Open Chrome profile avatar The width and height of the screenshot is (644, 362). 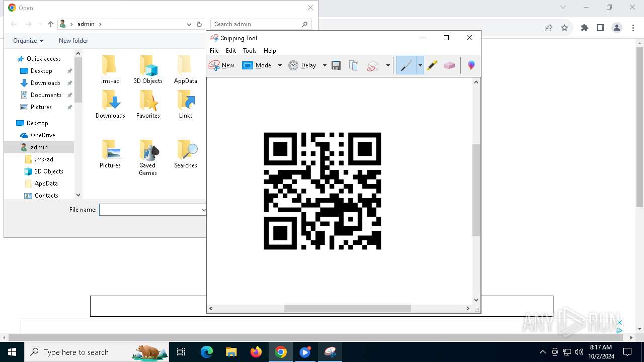(x=617, y=28)
